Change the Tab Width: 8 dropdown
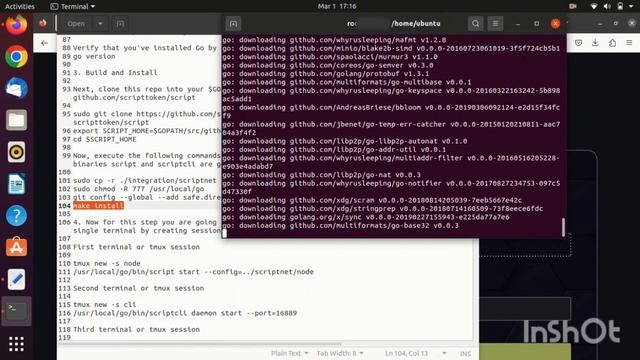 pos(340,353)
